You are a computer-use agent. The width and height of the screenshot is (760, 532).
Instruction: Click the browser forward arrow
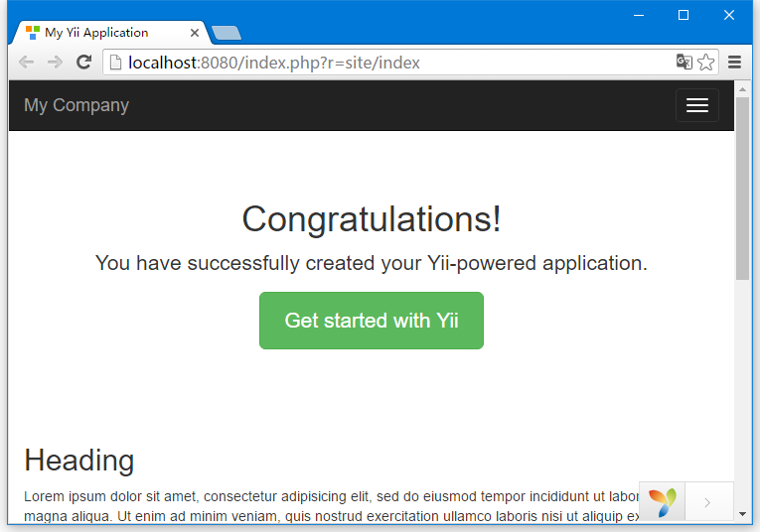(x=55, y=63)
